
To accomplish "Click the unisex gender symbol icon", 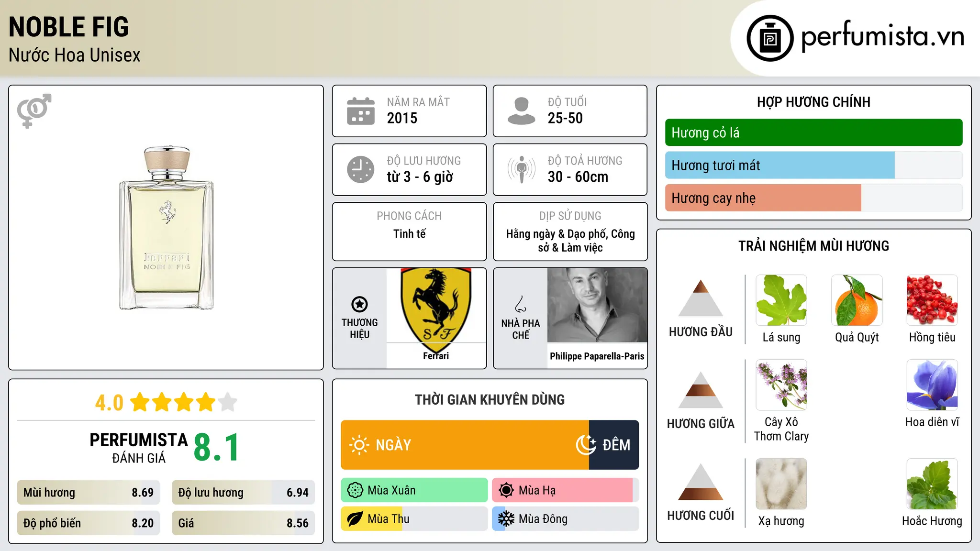I will point(34,111).
